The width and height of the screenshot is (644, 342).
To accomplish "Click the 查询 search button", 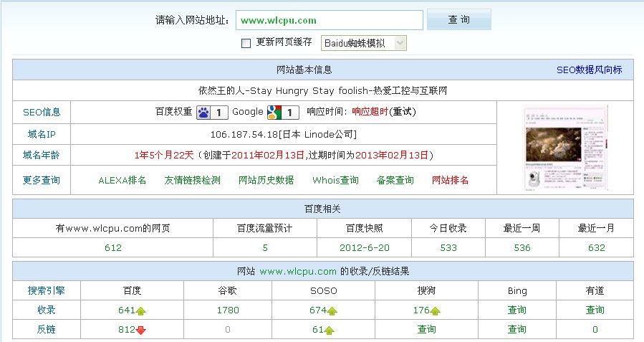I will tap(458, 19).
